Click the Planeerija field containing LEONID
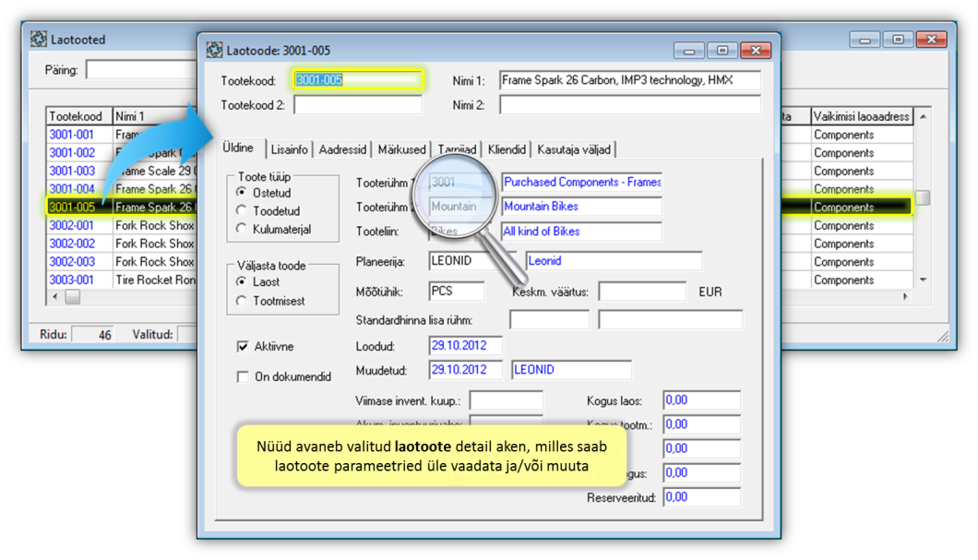The width and height of the screenshot is (978, 560). click(471, 261)
